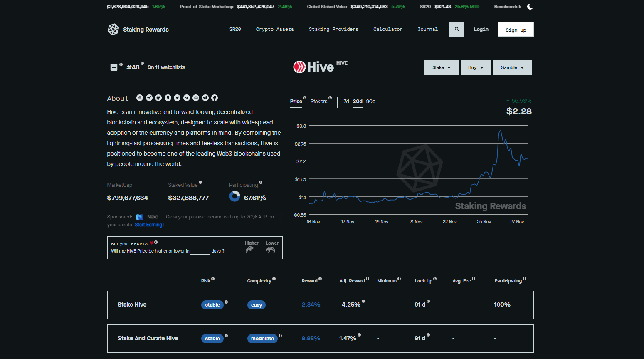Click info icon beside Complexity column
The width and height of the screenshot is (644, 359).
(x=274, y=279)
